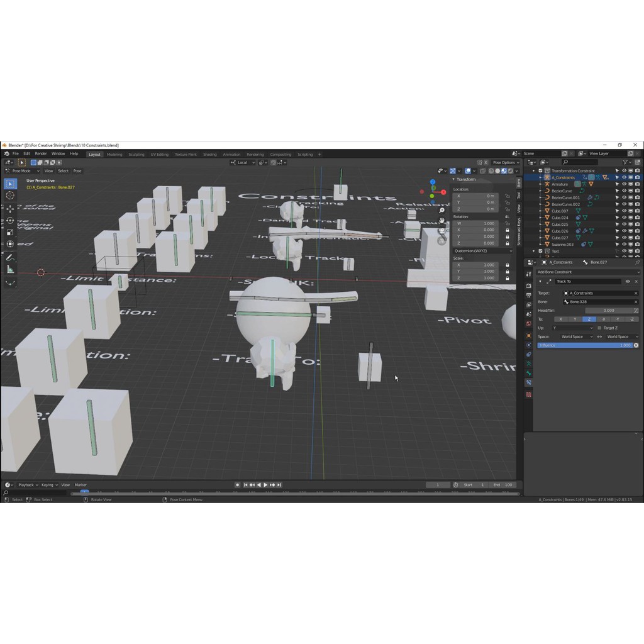The height and width of the screenshot is (644, 644).
Task: Open the Render menu
Action: 40,154
